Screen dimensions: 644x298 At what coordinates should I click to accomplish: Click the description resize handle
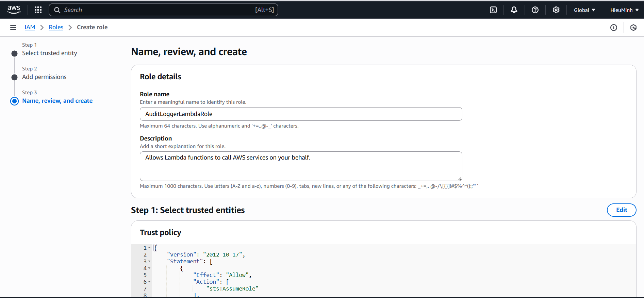pos(460,179)
